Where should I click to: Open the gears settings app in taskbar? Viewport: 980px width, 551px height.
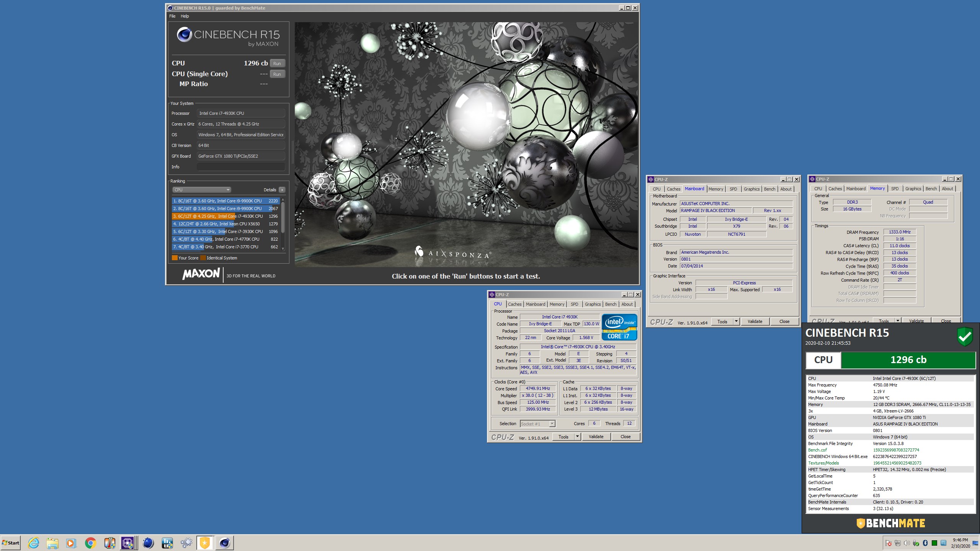coord(186,543)
